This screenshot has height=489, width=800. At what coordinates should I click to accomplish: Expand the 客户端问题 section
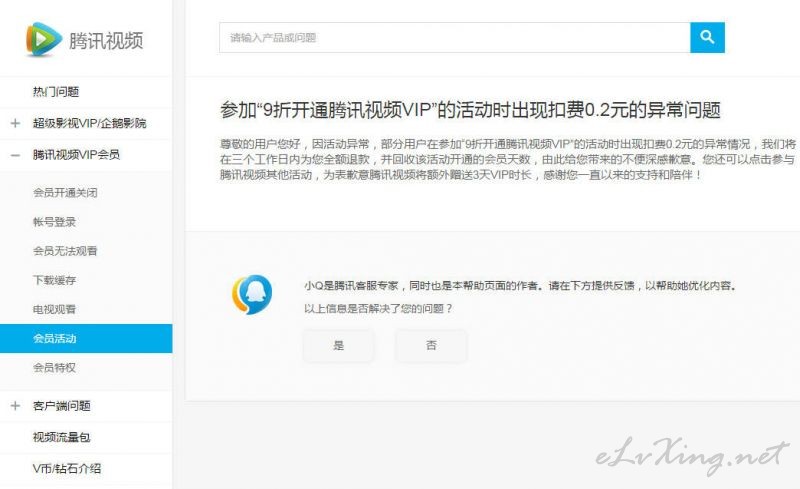(15, 406)
